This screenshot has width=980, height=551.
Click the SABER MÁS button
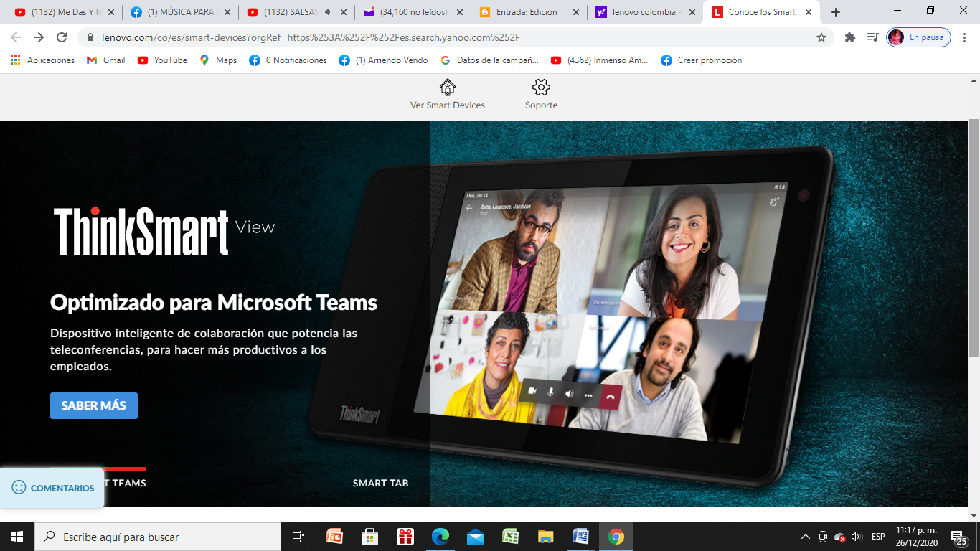point(94,405)
